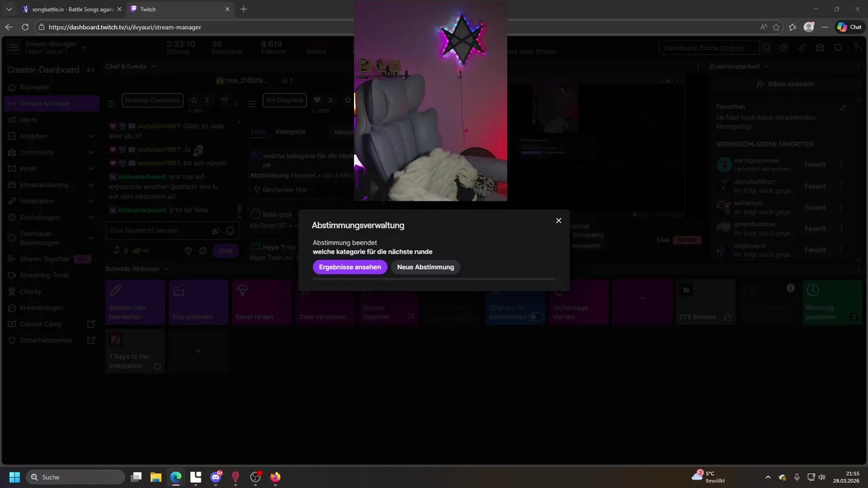Click 7TV Emotes quick action tile

pyautogui.click(x=705, y=302)
